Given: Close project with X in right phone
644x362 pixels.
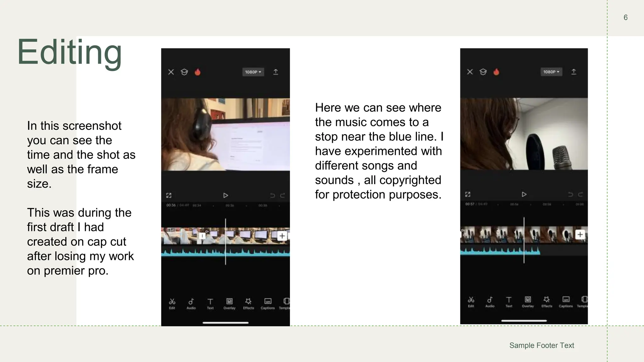Looking at the screenshot, I should [470, 72].
